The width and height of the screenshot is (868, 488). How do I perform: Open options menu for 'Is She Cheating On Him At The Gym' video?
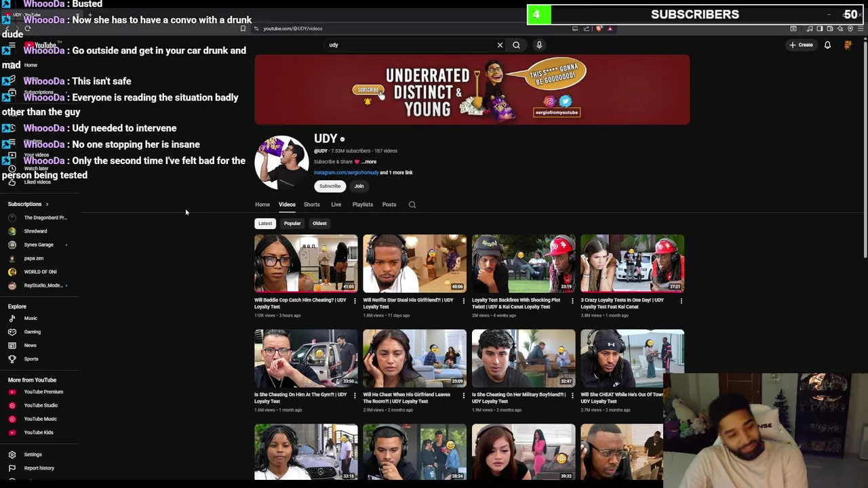(355, 395)
